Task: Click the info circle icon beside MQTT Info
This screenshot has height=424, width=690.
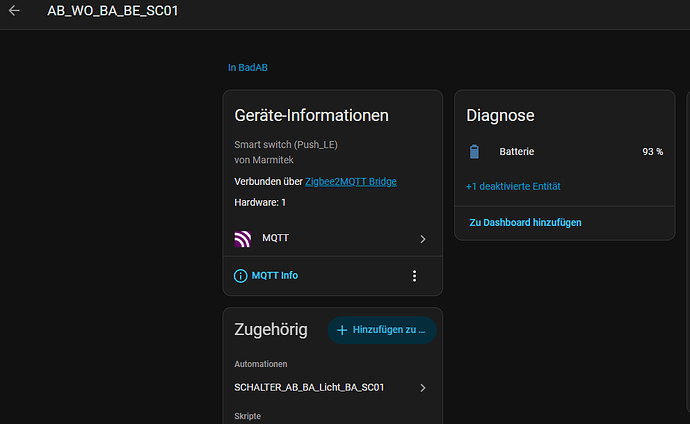Action: 240,276
